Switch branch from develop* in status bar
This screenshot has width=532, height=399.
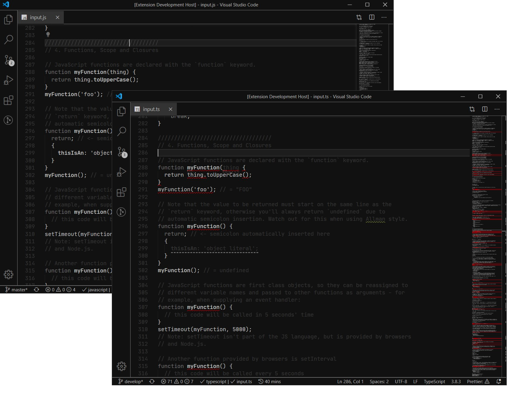(x=131, y=381)
